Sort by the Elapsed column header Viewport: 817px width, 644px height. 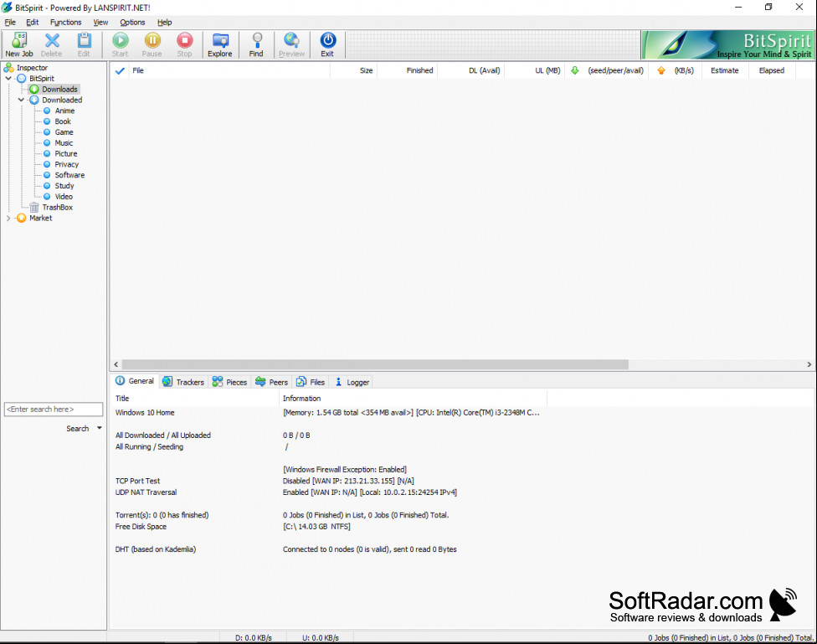coord(772,70)
